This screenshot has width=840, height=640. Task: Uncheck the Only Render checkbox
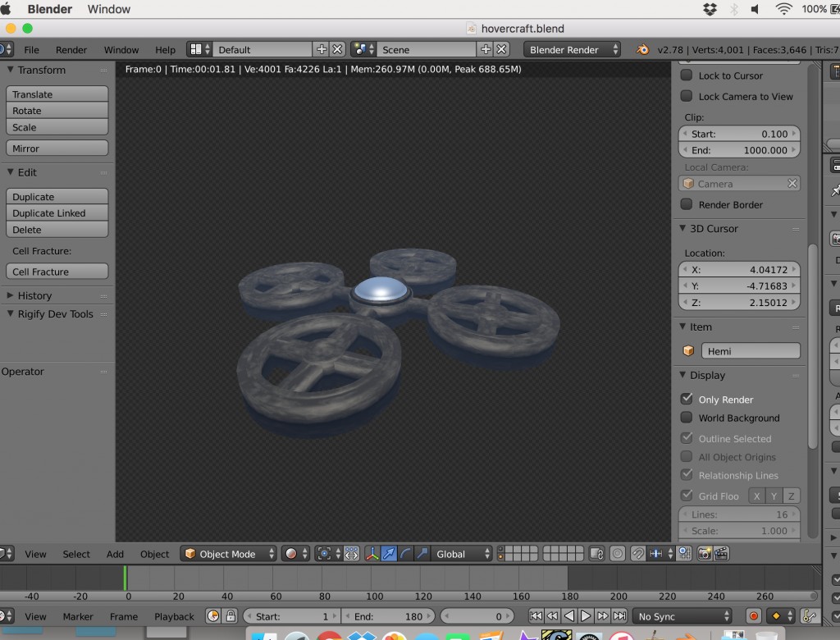(686, 399)
